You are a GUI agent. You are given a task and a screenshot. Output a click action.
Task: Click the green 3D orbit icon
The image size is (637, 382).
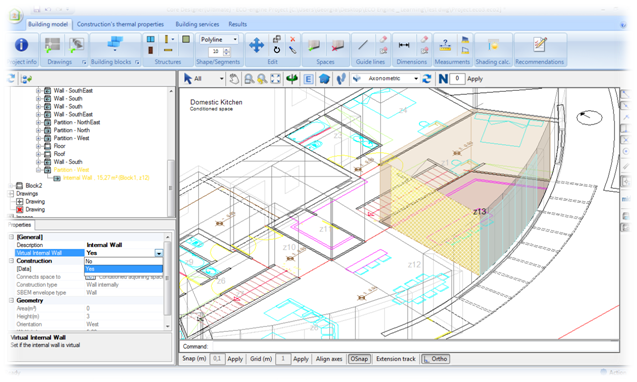point(292,79)
